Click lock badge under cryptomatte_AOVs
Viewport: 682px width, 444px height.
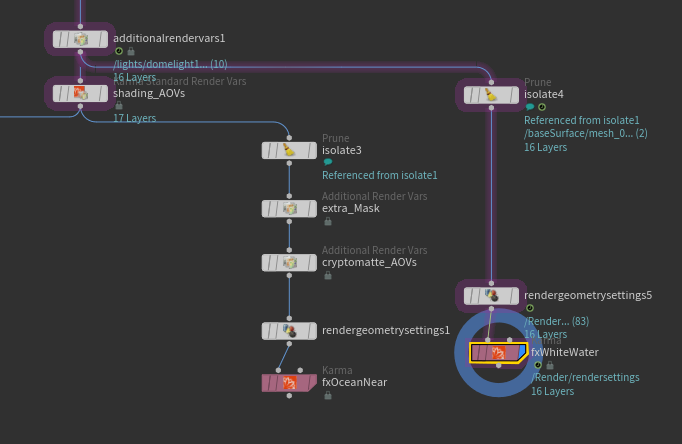(328, 275)
